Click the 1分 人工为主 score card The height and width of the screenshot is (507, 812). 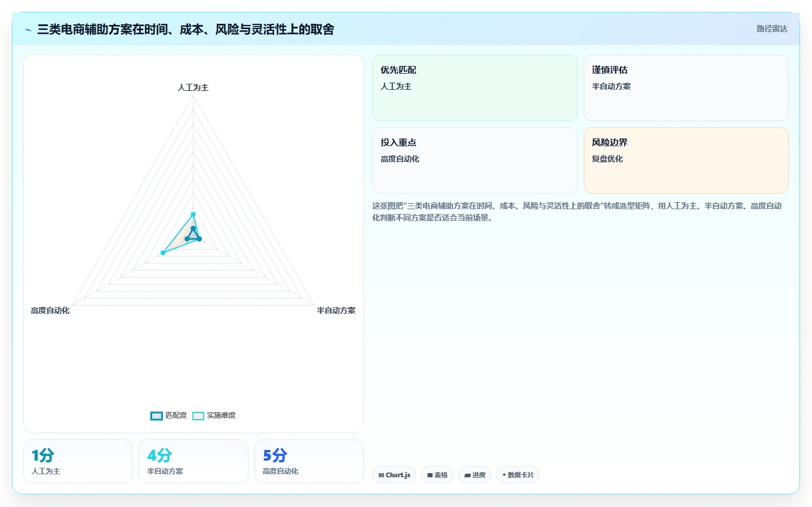tap(78, 461)
